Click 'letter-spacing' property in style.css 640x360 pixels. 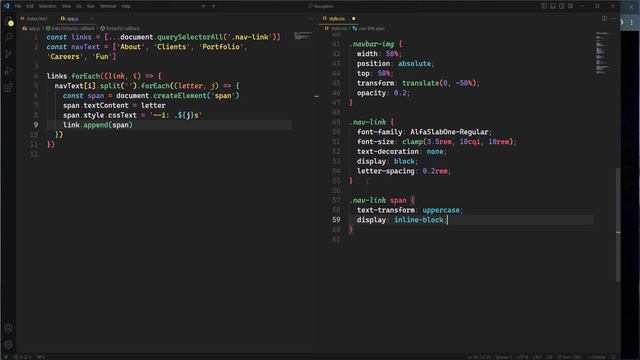point(386,171)
